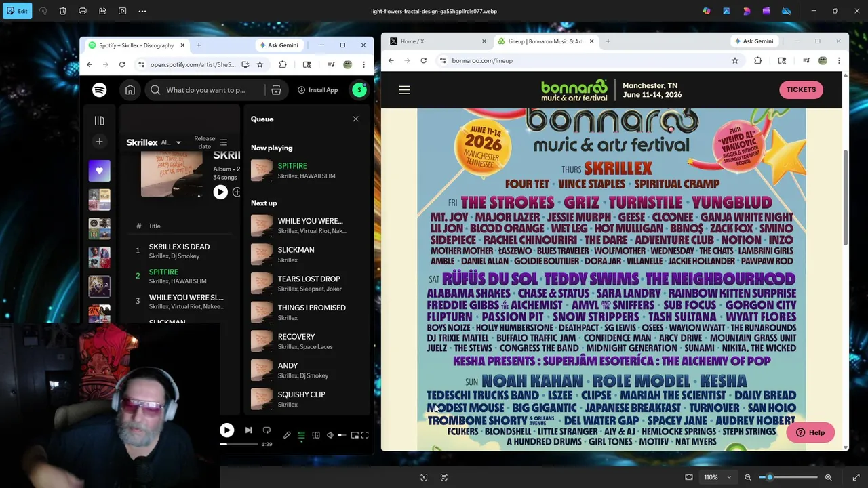Viewport: 868px width, 488px height.
Task: Click the delete trash icon in Photos
Action: coord(62,11)
